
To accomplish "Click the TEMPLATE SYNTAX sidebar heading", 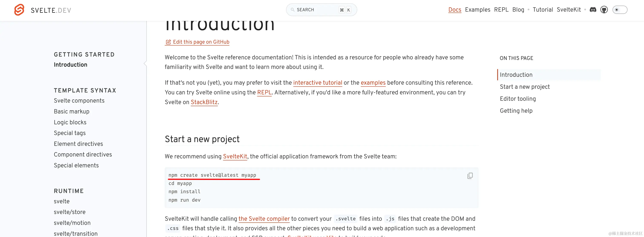I will point(85,90).
